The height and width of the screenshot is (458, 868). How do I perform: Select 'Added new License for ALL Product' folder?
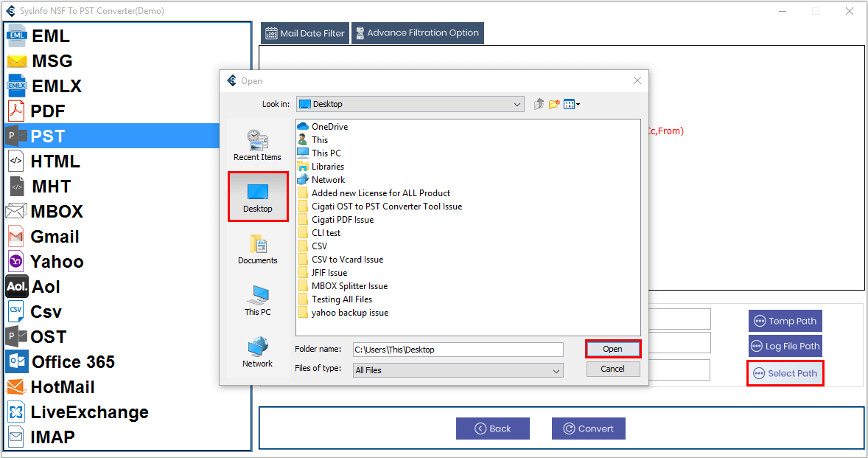(374, 193)
